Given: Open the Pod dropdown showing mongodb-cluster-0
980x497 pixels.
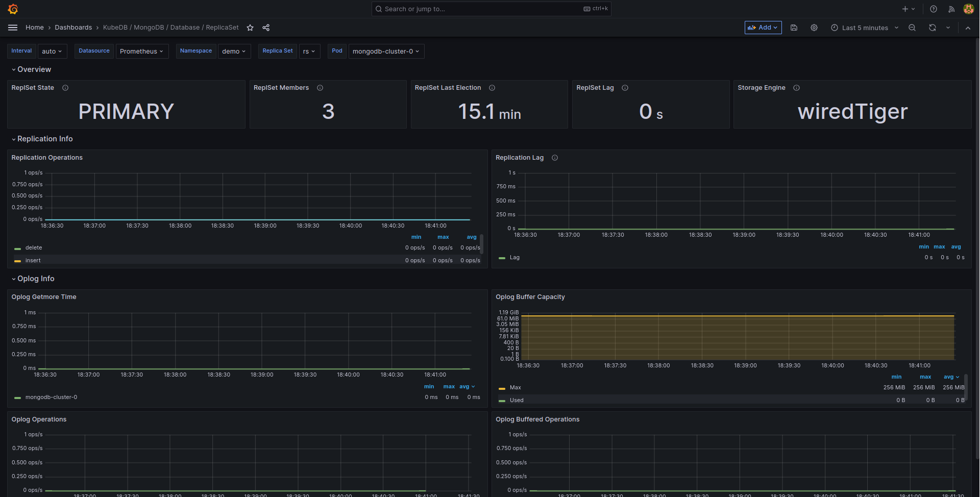Looking at the screenshot, I should click(386, 51).
